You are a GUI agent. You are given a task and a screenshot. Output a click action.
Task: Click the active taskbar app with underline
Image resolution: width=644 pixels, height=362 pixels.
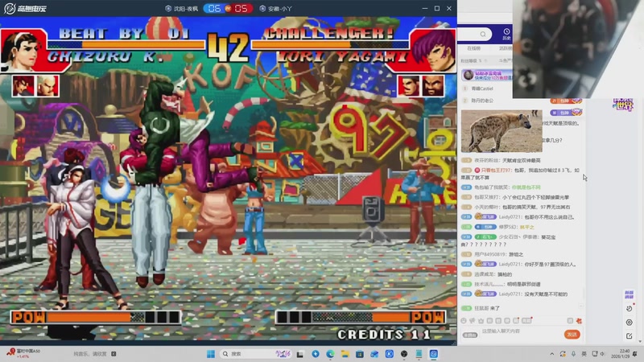(434, 354)
